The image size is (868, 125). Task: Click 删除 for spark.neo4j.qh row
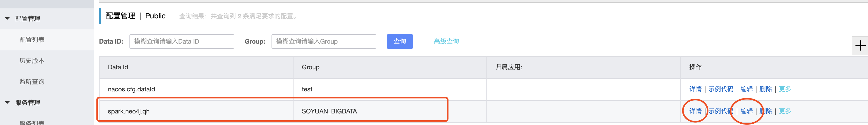click(x=766, y=111)
